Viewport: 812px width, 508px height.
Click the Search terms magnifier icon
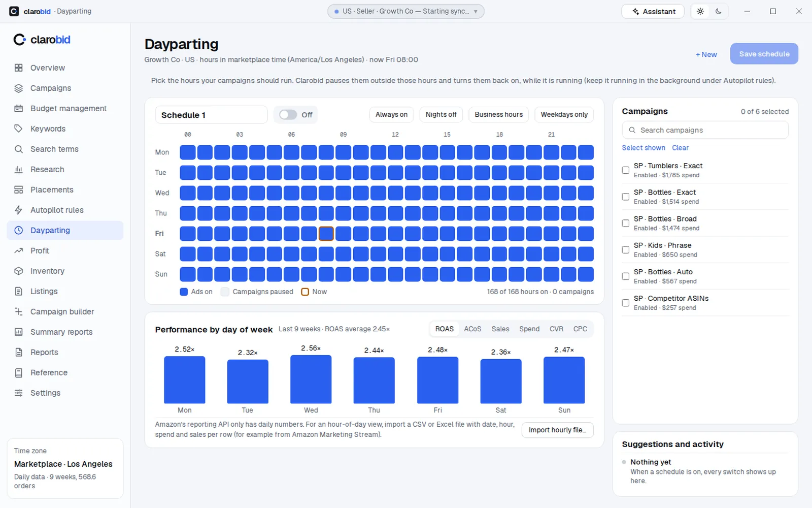[x=19, y=149]
